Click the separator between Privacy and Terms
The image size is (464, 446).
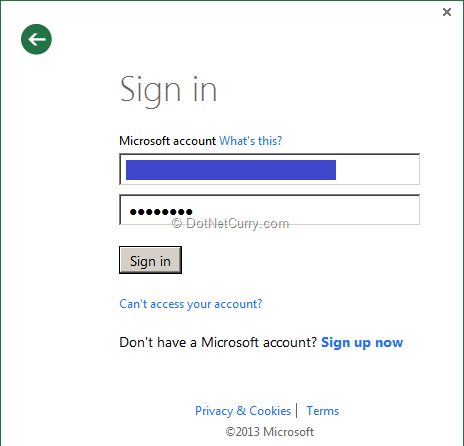pos(297,410)
